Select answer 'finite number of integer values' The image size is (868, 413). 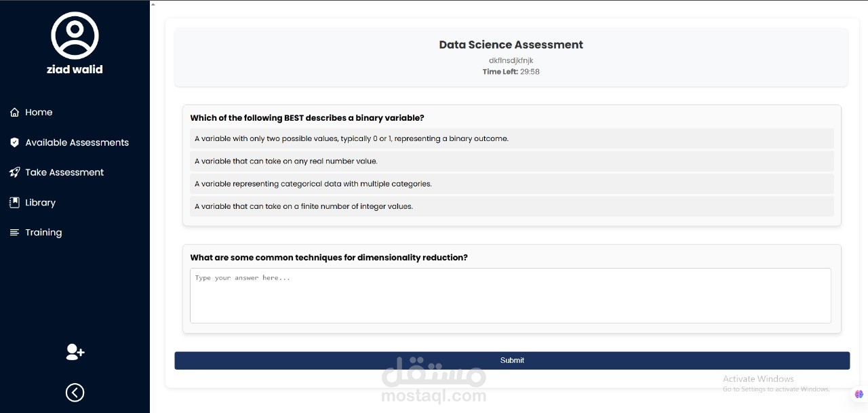[512, 206]
